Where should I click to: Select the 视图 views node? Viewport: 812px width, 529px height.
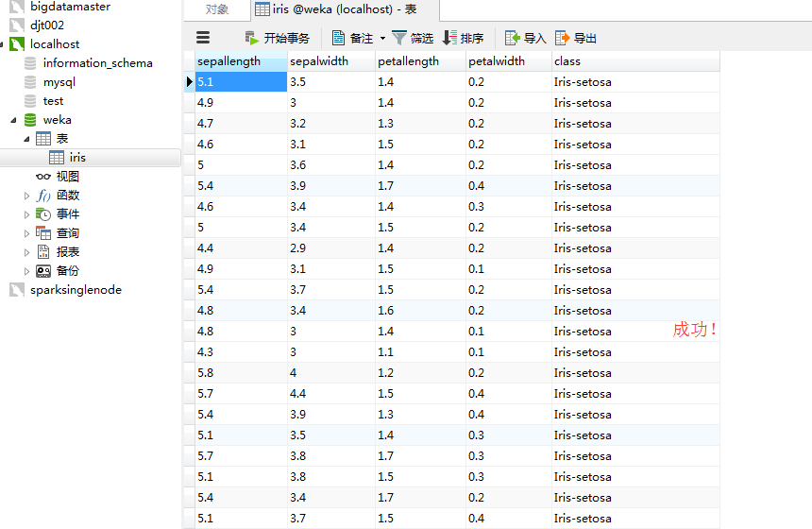tap(68, 177)
